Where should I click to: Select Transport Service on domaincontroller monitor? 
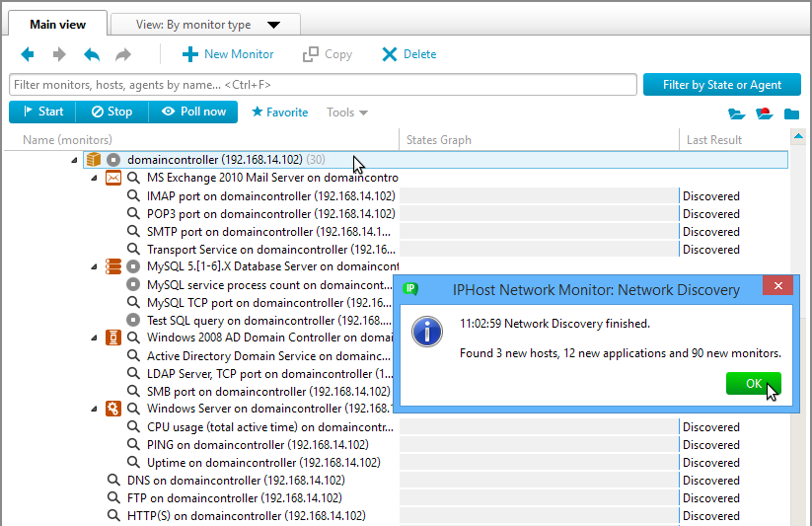pos(271,250)
